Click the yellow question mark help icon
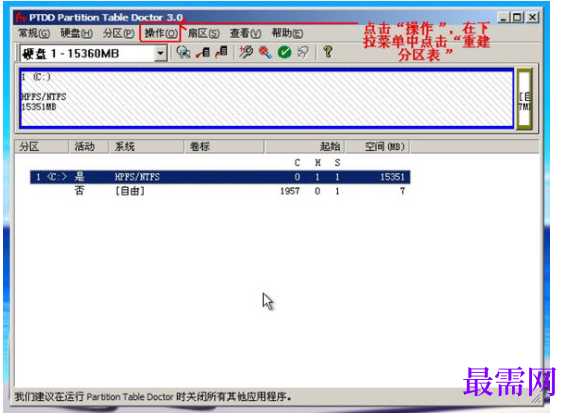575x413 pixels. pyautogui.click(x=328, y=52)
